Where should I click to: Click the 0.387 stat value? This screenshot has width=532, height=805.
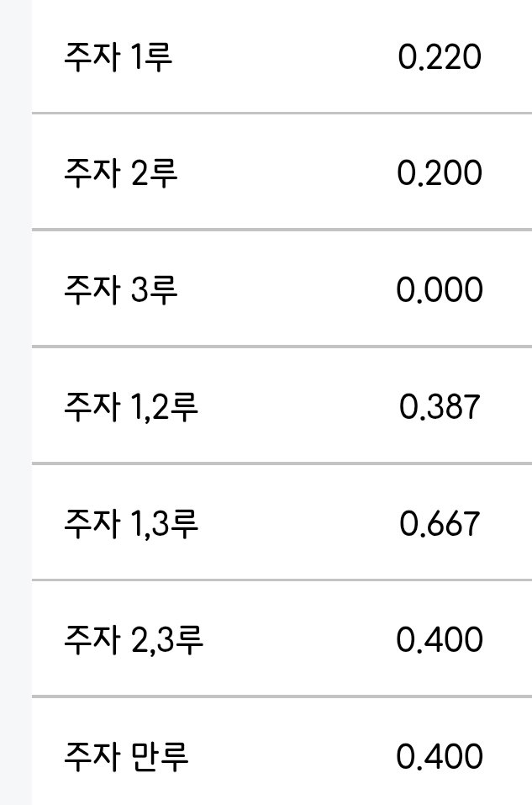click(440, 406)
